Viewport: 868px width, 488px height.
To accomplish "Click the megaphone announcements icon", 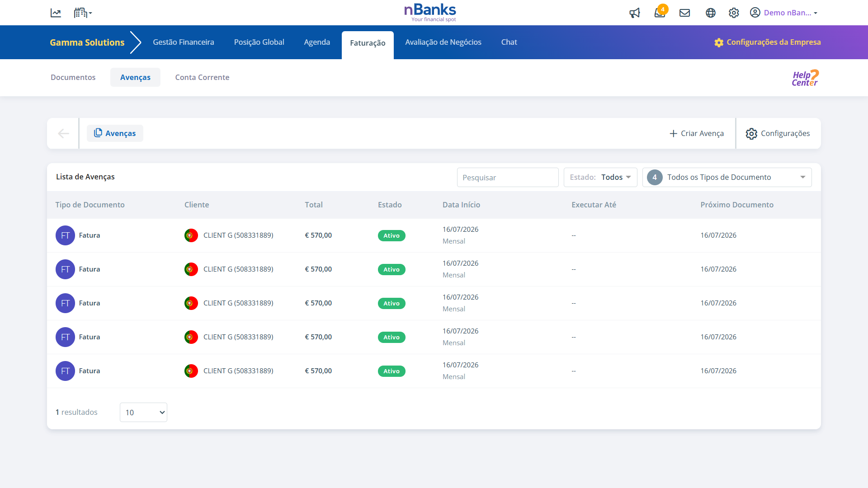I will [635, 13].
